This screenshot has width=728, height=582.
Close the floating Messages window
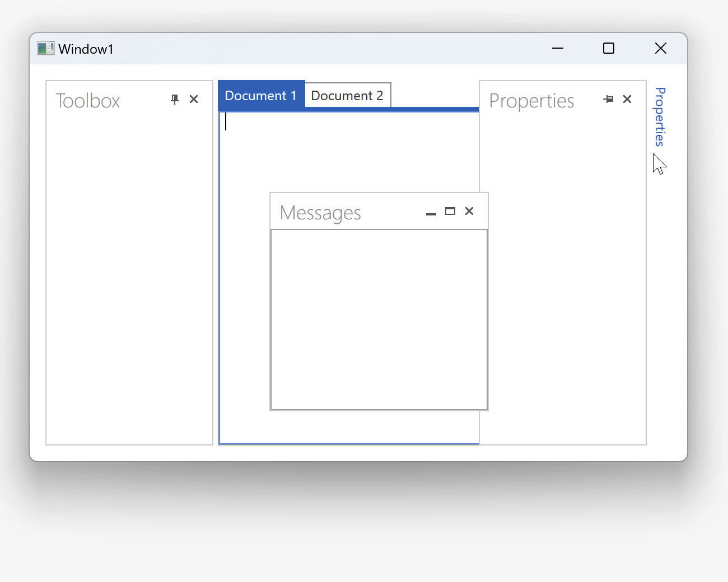[x=469, y=211]
